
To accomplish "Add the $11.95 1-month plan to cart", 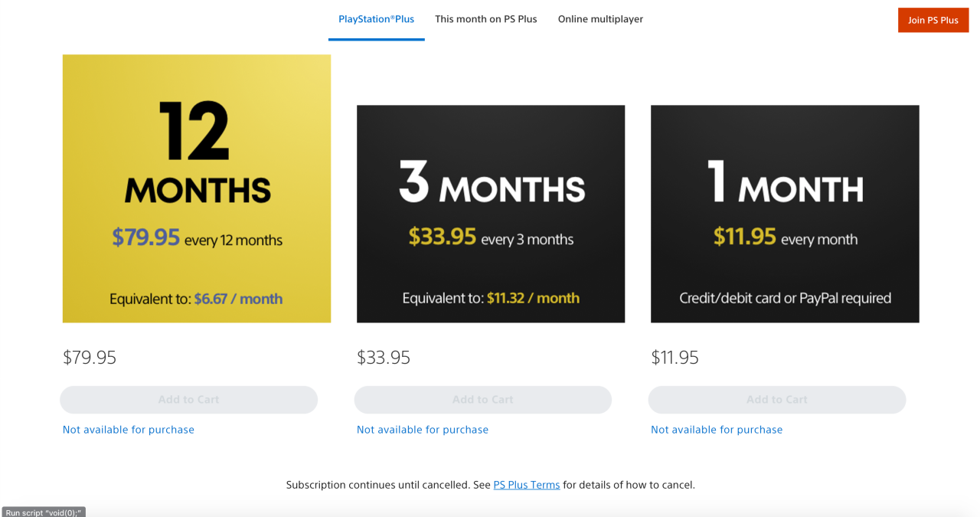I will click(x=776, y=400).
